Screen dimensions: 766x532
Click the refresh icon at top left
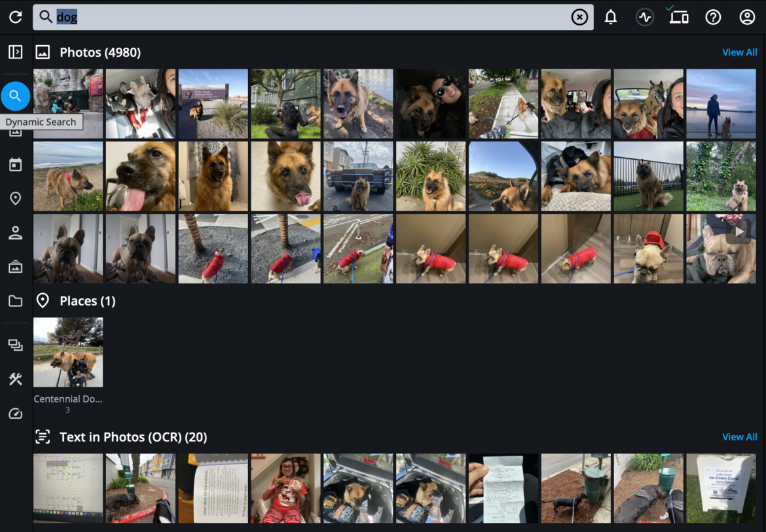point(16,17)
